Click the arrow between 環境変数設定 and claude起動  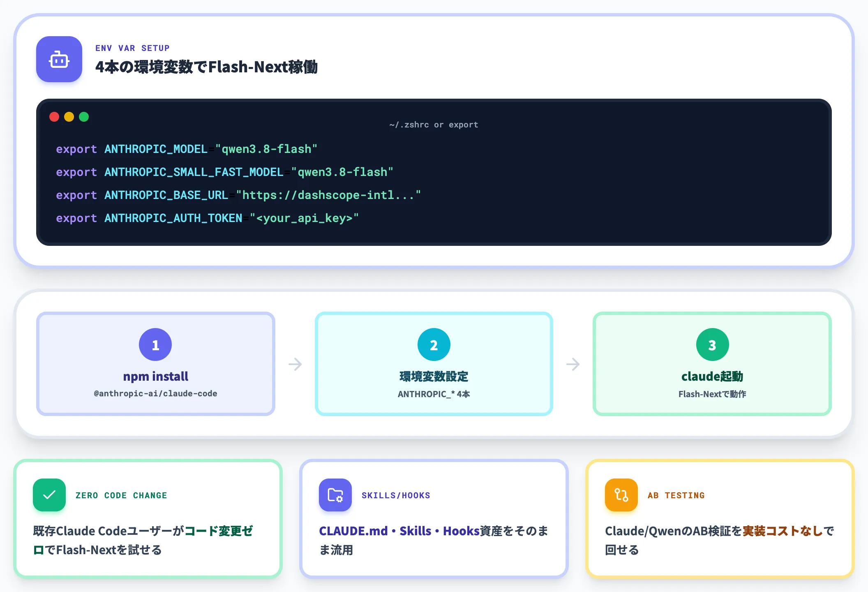(x=573, y=364)
